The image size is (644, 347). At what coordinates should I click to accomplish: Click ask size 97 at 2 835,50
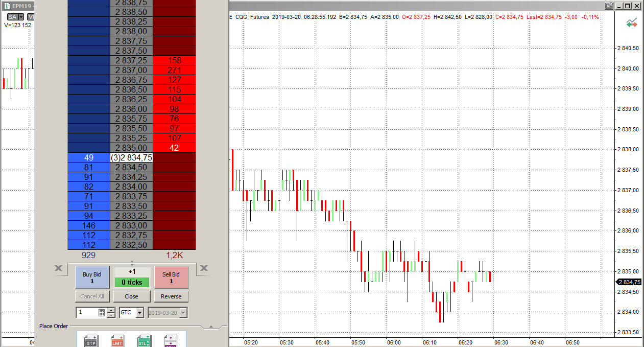[175, 128]
